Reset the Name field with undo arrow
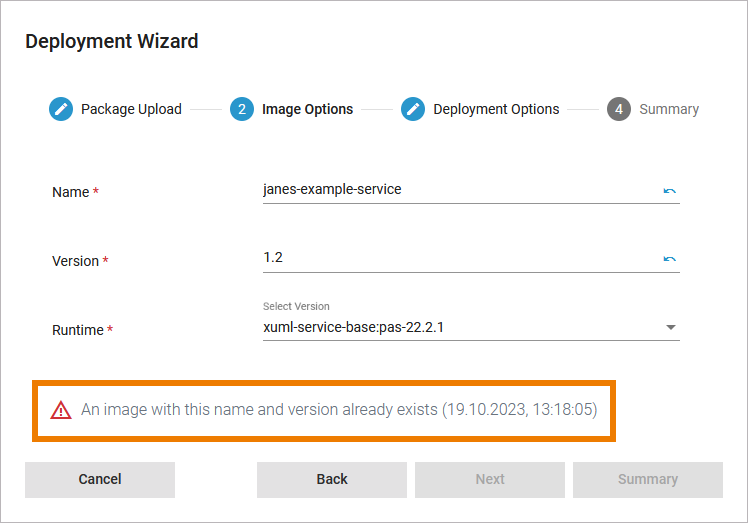748x523 pixels. point(669,190)
